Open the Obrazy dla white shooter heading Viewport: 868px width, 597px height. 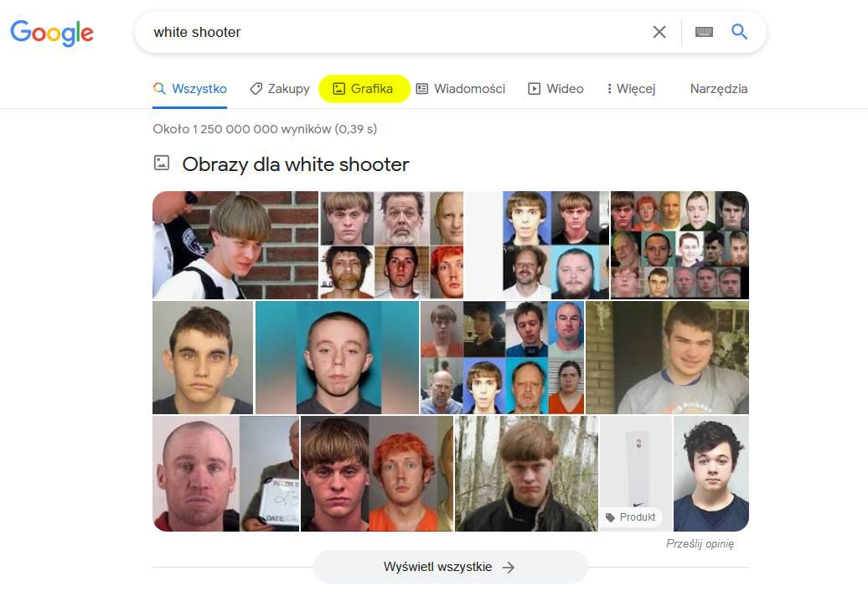296,164
